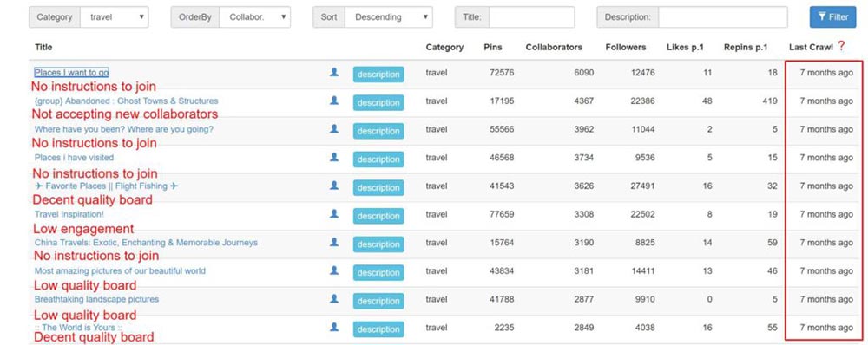Show description for Places I want to go
Viewport: 868px width, 345px height.
tap(378, 74)
